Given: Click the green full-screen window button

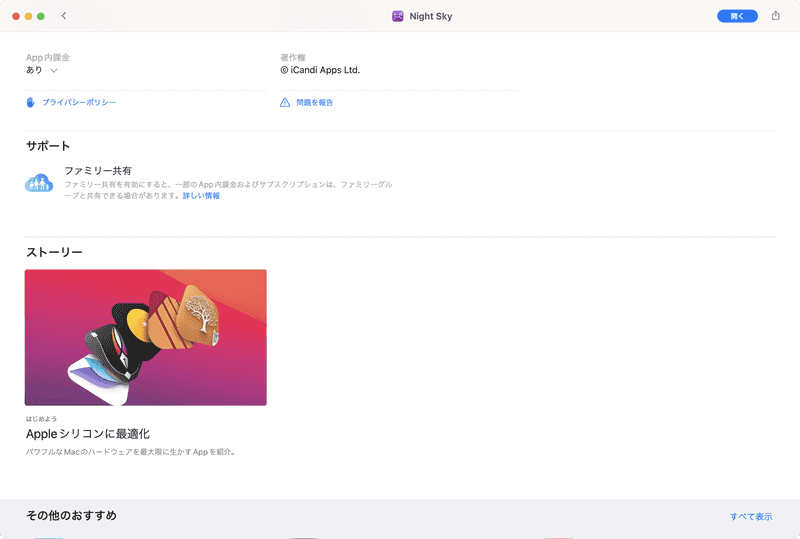Looking at the screenshot, I should tap(41, 16).
